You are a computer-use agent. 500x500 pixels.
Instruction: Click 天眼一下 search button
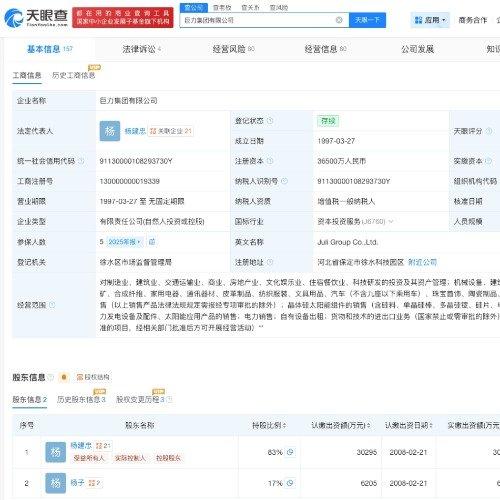(x=367, y=20)
